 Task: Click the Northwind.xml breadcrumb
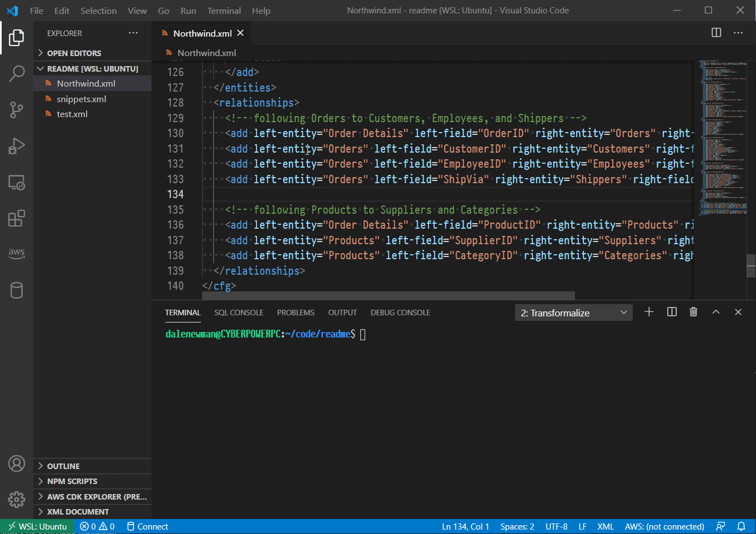click(206, 53)
